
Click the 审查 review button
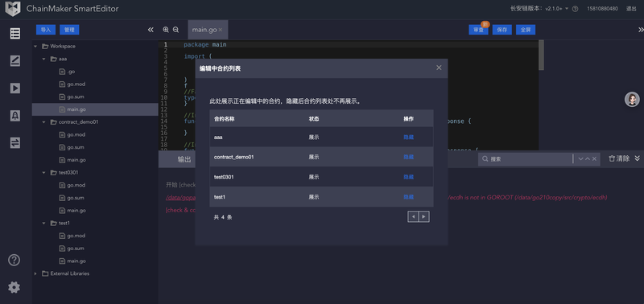pyautogui.click(x=478, y=30)
